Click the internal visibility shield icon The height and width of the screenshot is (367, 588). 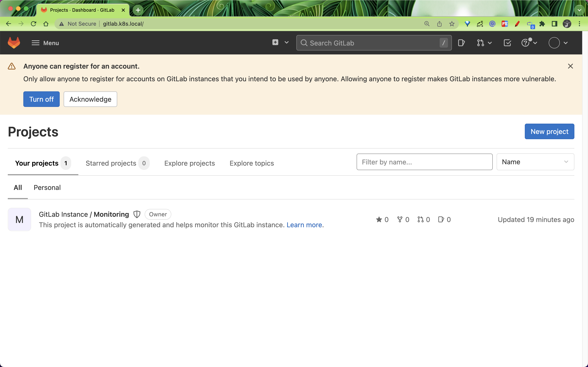click(x=137, y=214)
